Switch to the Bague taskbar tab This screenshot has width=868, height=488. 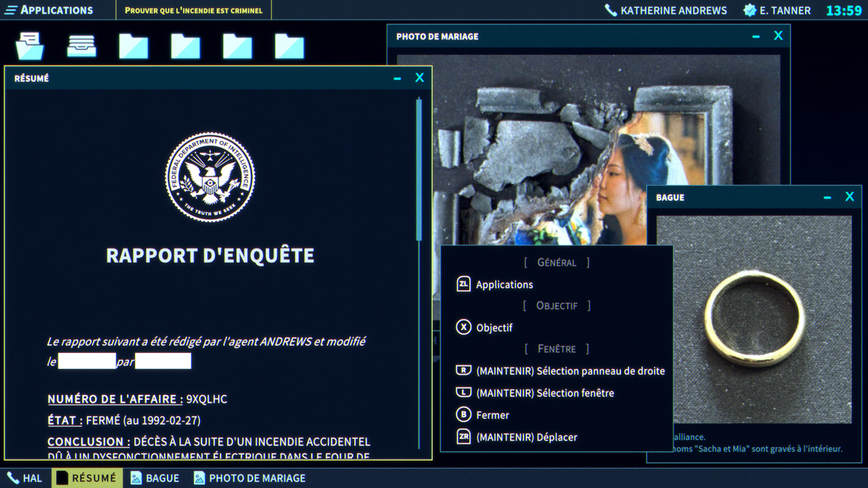(x=155, y=478)
